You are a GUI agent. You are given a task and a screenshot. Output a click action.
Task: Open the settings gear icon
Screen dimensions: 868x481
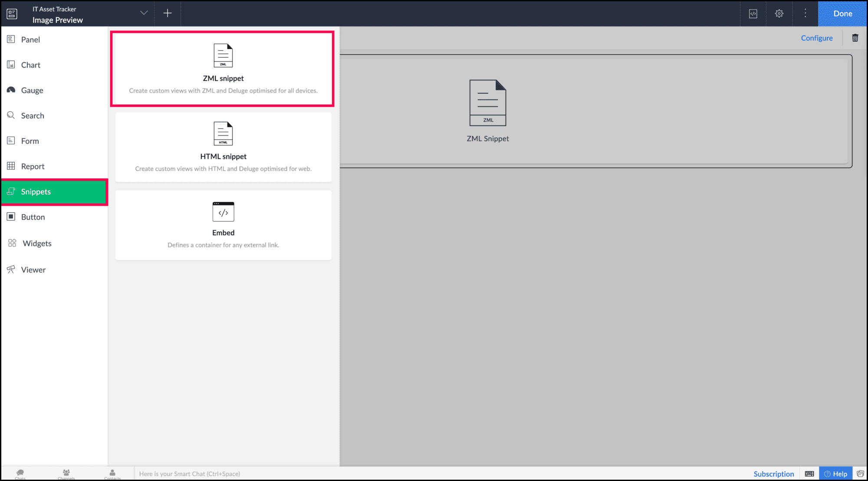tap(779, 13)
